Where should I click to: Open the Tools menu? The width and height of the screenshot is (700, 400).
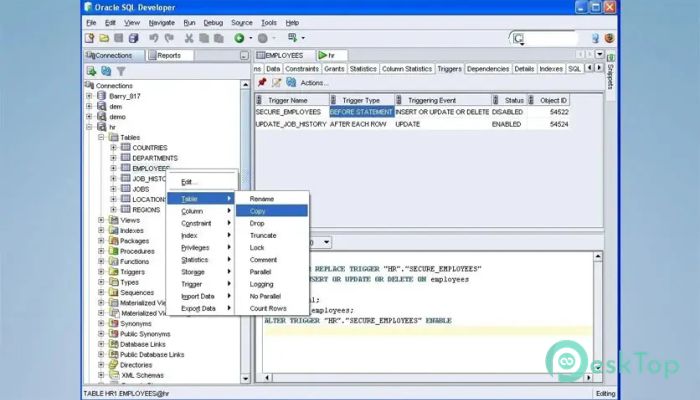click(269, 23)
